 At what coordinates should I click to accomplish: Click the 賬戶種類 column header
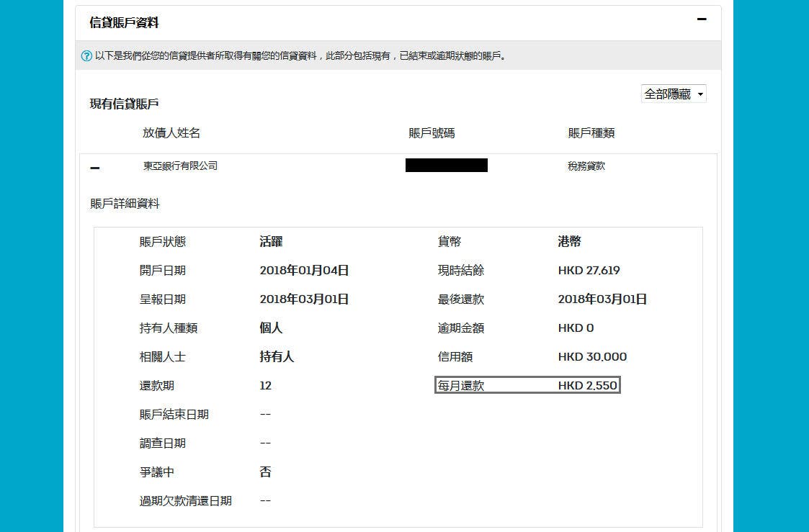[x=591, y=133]
